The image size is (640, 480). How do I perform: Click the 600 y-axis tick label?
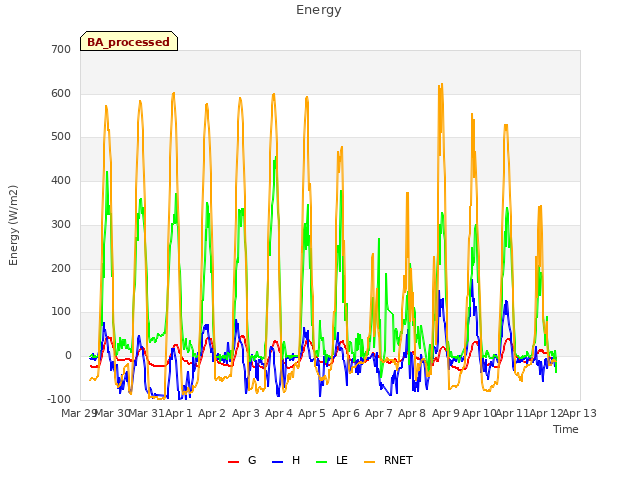point(61,93)
